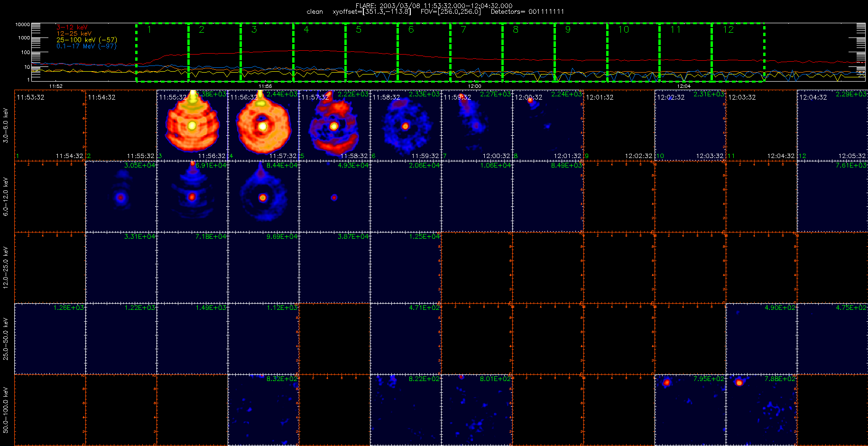Click the red 3-12 keV legend label

tap(72, 28)
